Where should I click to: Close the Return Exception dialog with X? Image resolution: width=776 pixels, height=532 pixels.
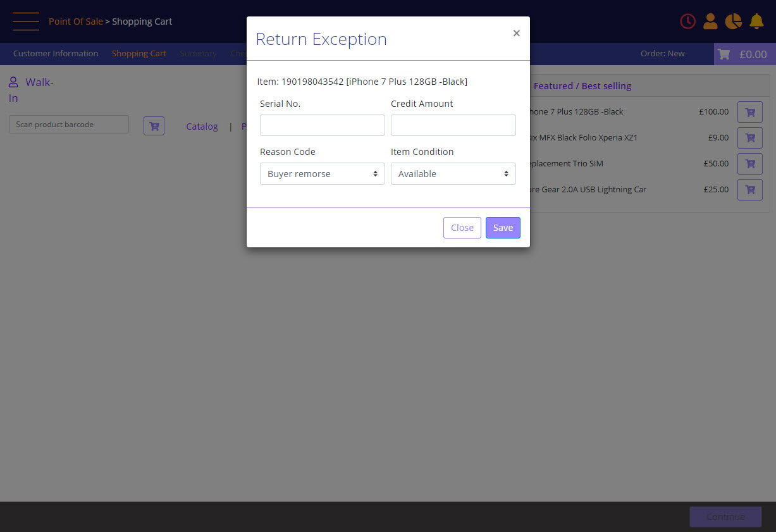click(517, 34)
